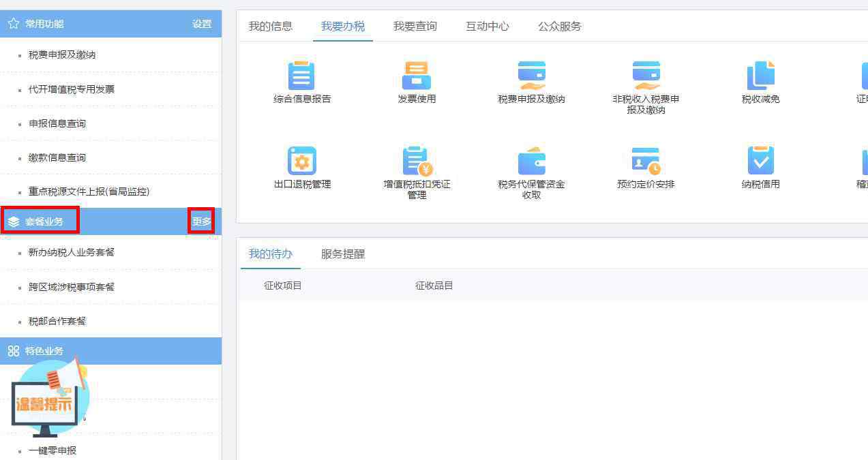Open 新办纳税人业务套餐 link
This screenshot has width=868, height=460.
[72, 252]
